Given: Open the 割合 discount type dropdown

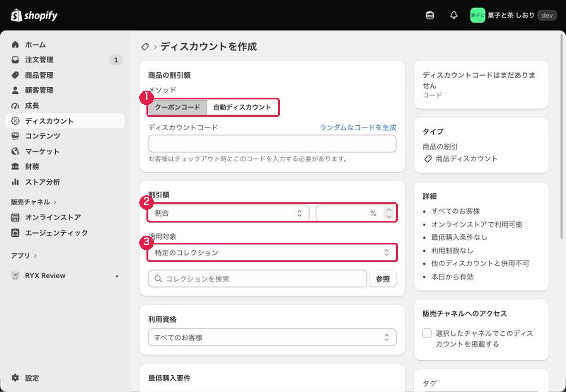Looking at the screenshot, I should coord(229,213).
